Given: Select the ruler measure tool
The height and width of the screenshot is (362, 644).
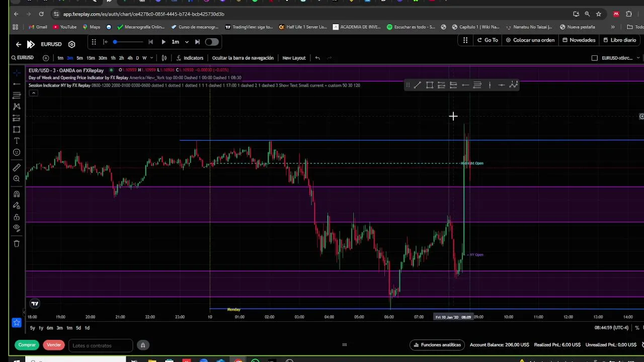Looking at the screenshot, I should [x=17, y=167].
